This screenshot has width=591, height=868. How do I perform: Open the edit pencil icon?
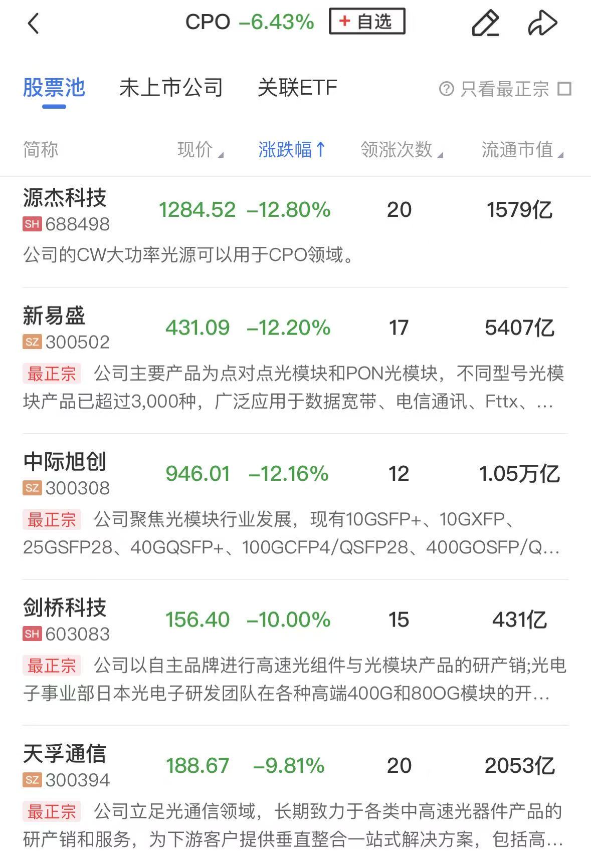pyautogui.click(x=485, y=23)
